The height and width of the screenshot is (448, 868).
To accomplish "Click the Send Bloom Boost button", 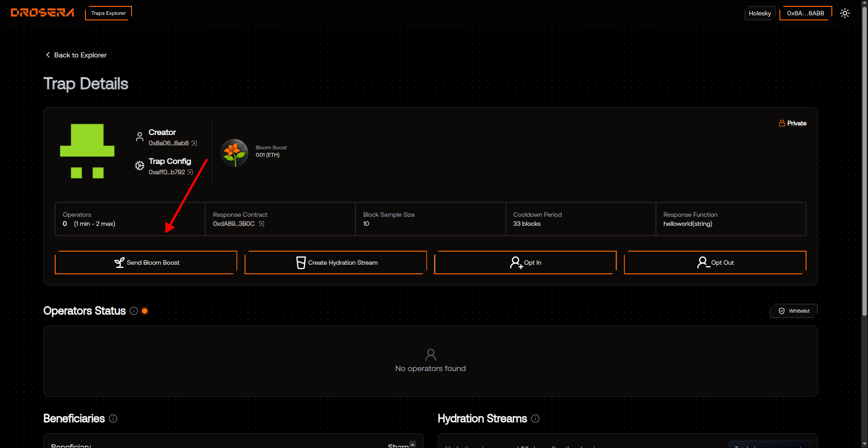I will click(x=146, y=262).
